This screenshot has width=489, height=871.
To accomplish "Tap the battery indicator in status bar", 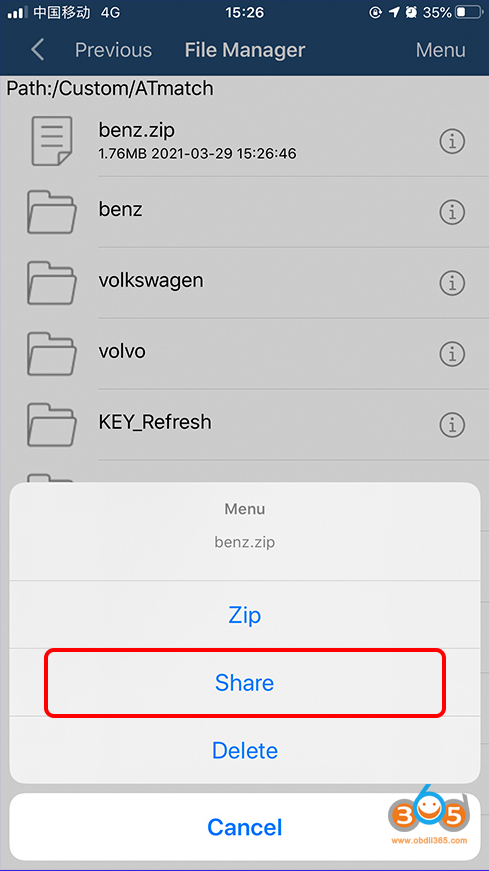I will tap(469, 12).
